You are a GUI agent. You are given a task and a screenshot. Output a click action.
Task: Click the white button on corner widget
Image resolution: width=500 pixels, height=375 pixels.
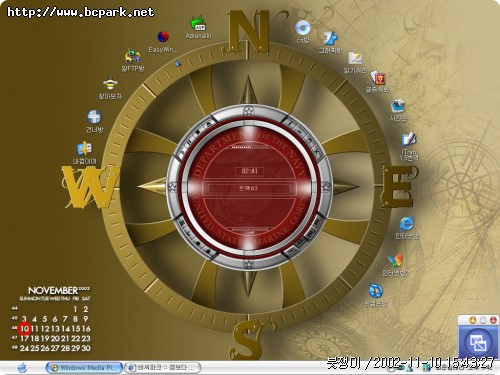[483, 320]
